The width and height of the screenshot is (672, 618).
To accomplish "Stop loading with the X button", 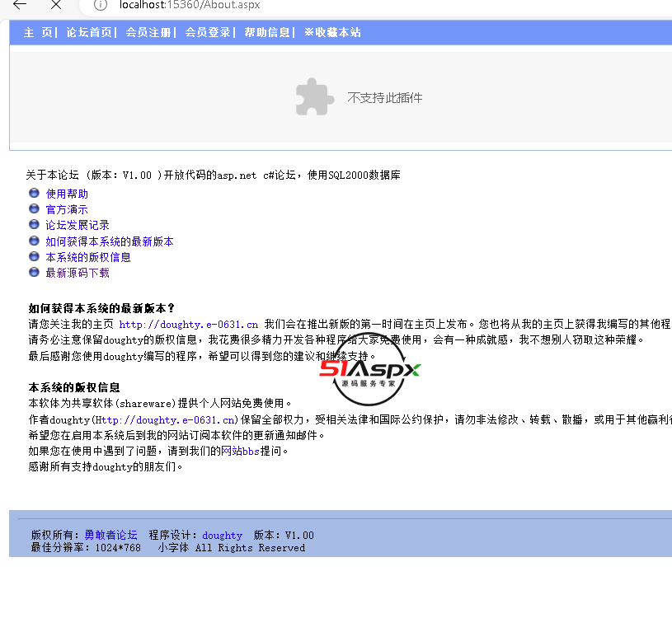I will (56, 5).
